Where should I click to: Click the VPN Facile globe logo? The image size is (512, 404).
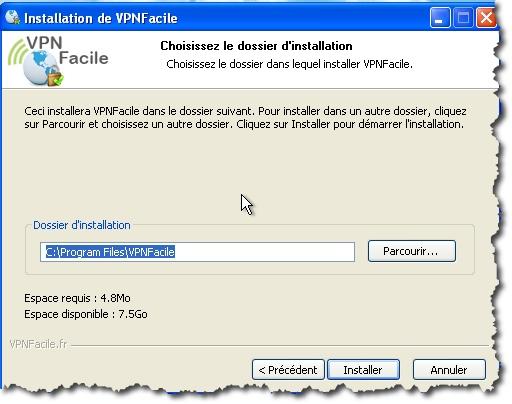(41, 68)
